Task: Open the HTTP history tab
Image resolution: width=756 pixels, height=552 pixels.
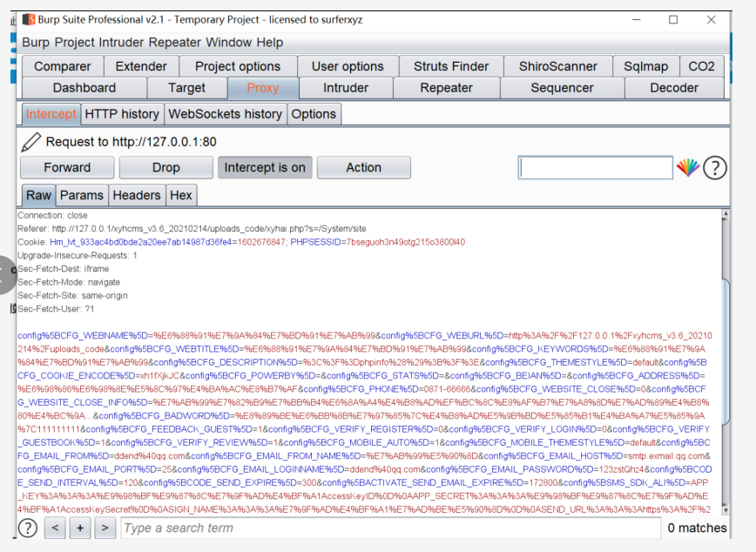Action: [x=122, y=114]
